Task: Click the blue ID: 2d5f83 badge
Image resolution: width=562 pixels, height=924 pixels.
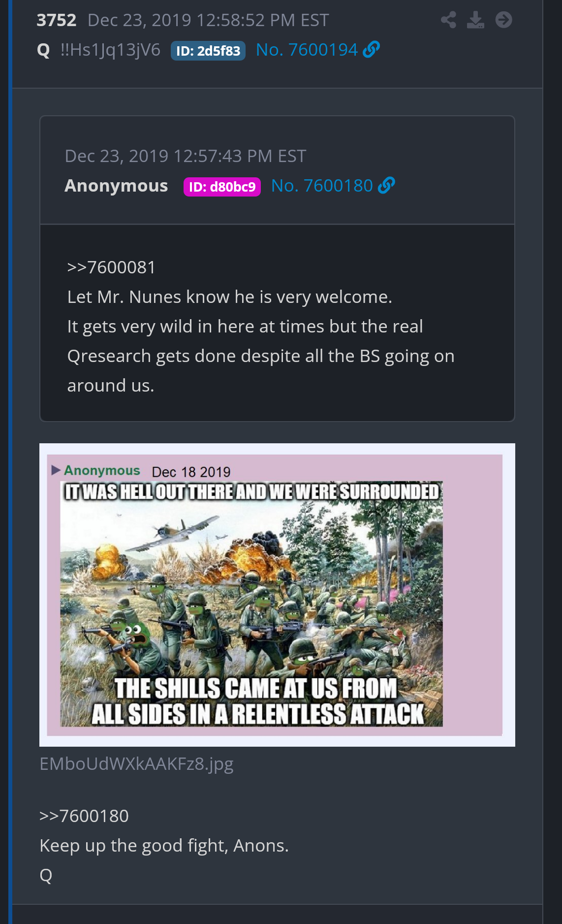Action: 208,51
